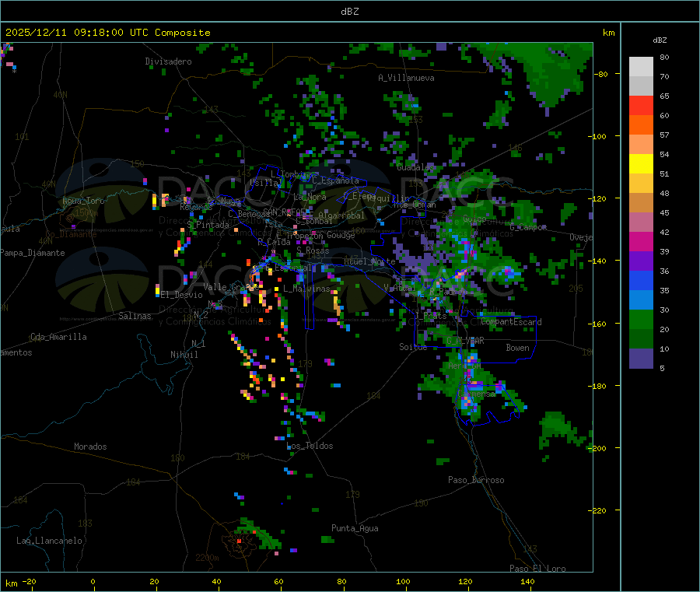Click the '-80' km axis tick label
Viewport: 700px width, 592px height.
coord(601,74)
